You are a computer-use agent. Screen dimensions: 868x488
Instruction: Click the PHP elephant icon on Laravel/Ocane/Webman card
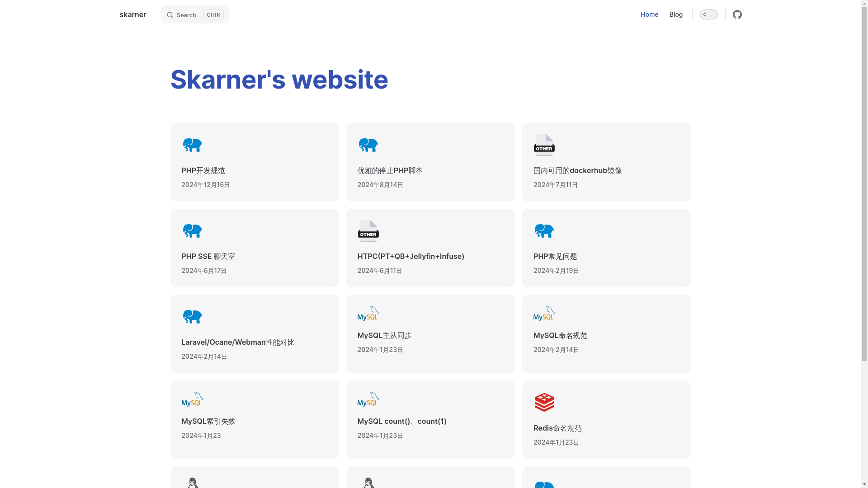192,317
